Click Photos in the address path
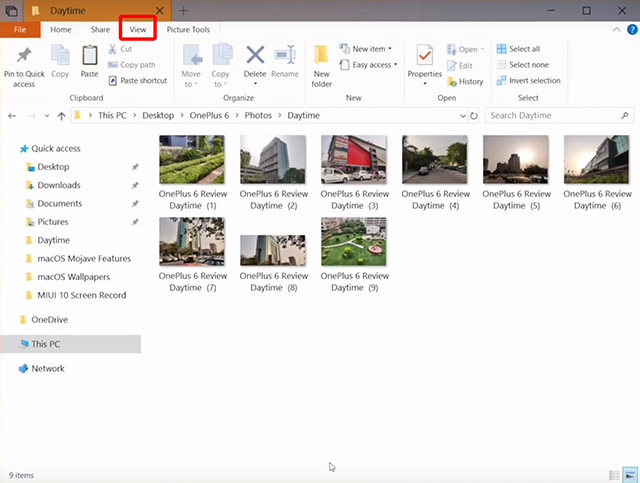 [258, 116]
